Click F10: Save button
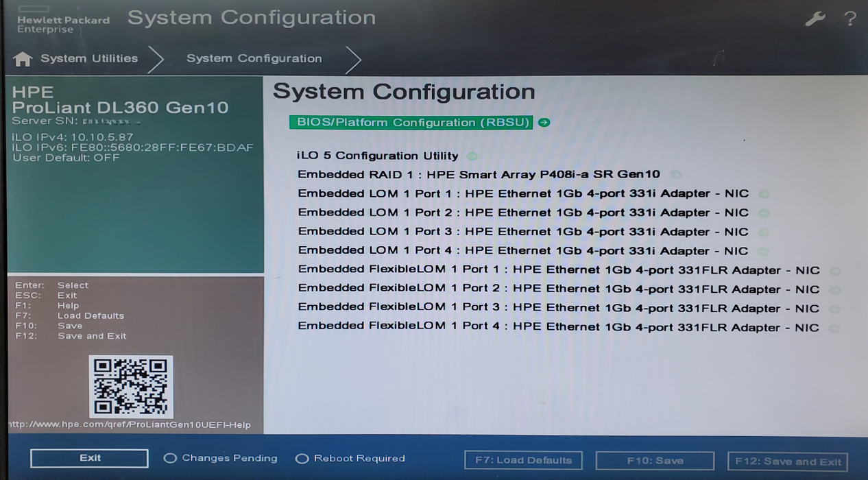 655,461
